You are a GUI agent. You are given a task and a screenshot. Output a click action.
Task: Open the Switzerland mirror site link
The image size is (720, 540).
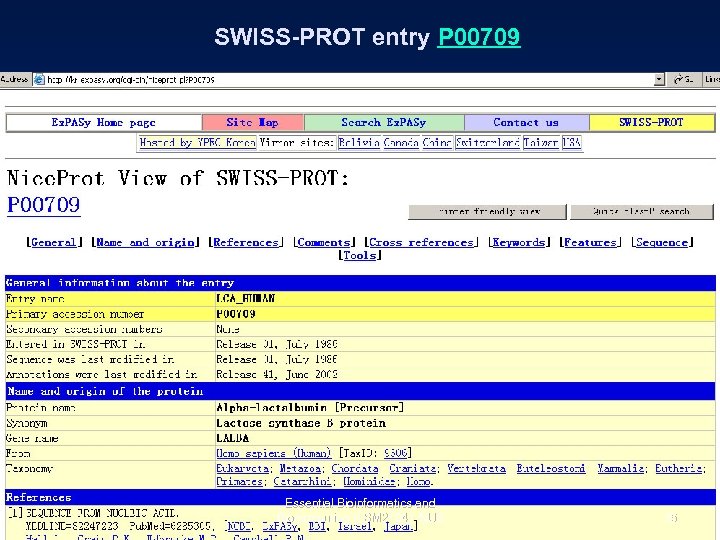487,143
